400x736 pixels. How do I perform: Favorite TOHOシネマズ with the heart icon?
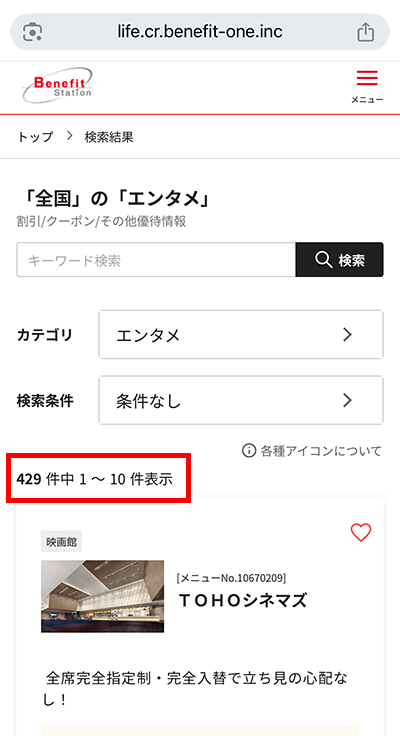pyautogui.click(x=361, y=532)
